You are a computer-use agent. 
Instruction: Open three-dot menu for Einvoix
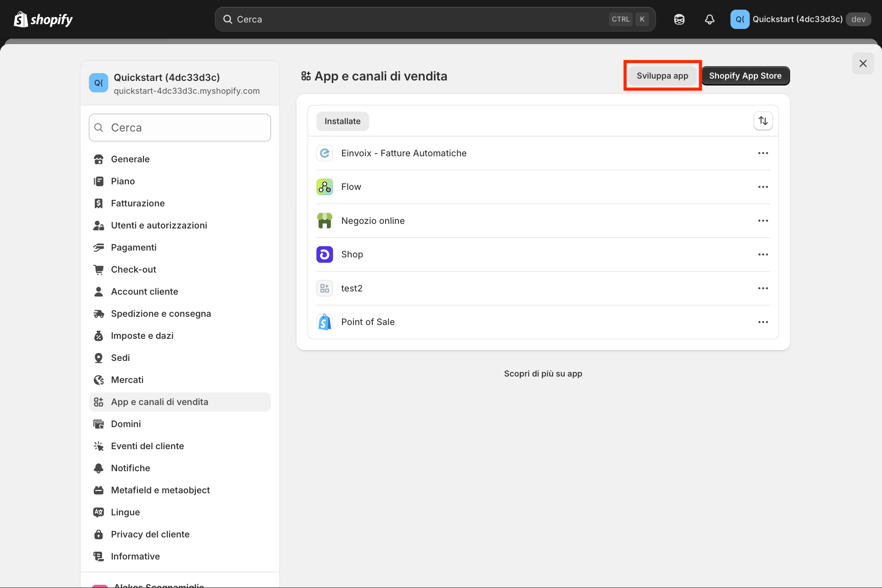coord(763,153)
